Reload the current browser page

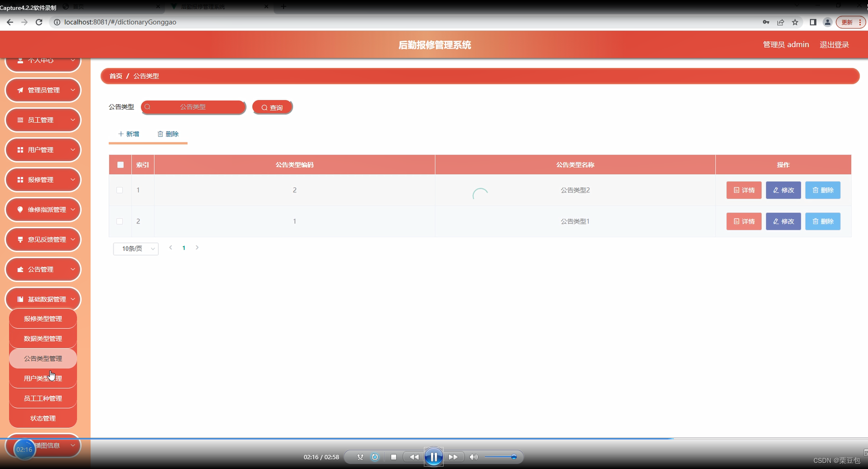click(39, 22)
